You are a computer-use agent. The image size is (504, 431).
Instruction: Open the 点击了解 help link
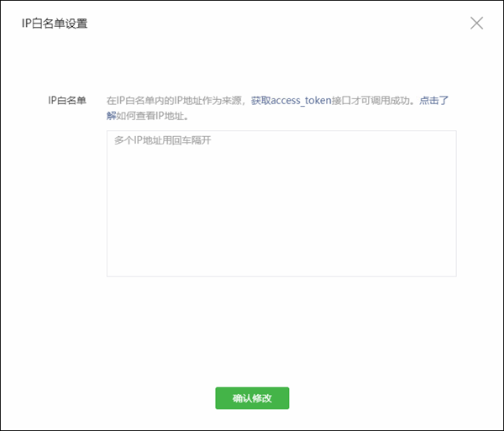[433, 101]
